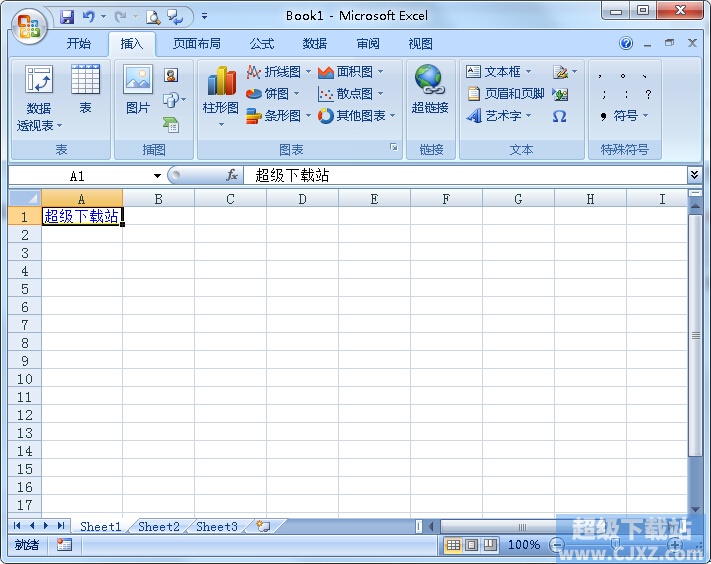This screenshot has height=564, width=711.
Task: Click the Select All corner button
Action: coord(25,198)
